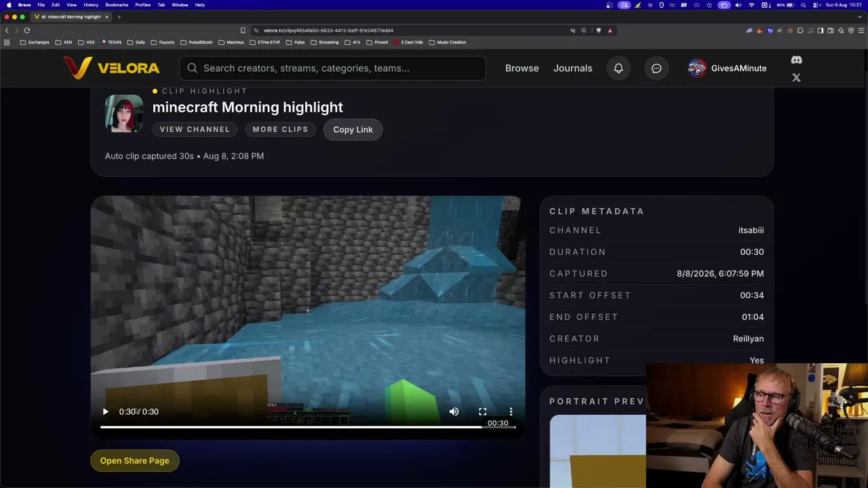Open the Profiles menu

pos(142,5)
